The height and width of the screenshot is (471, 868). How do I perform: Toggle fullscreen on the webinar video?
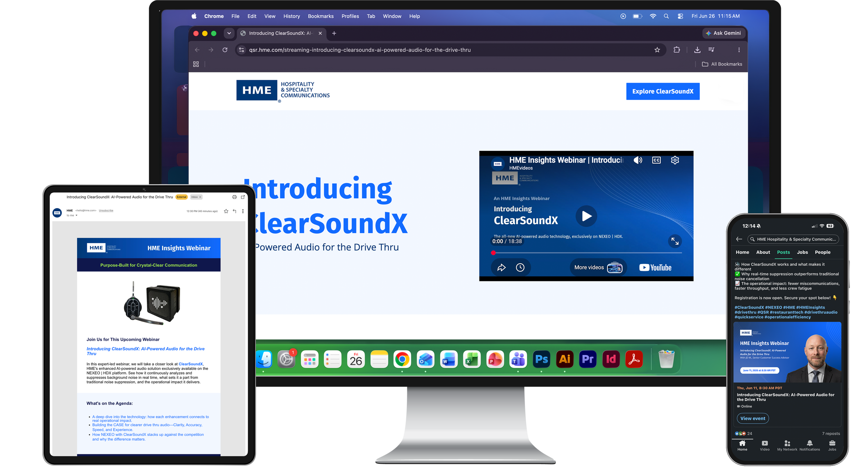tap(675, 241)
